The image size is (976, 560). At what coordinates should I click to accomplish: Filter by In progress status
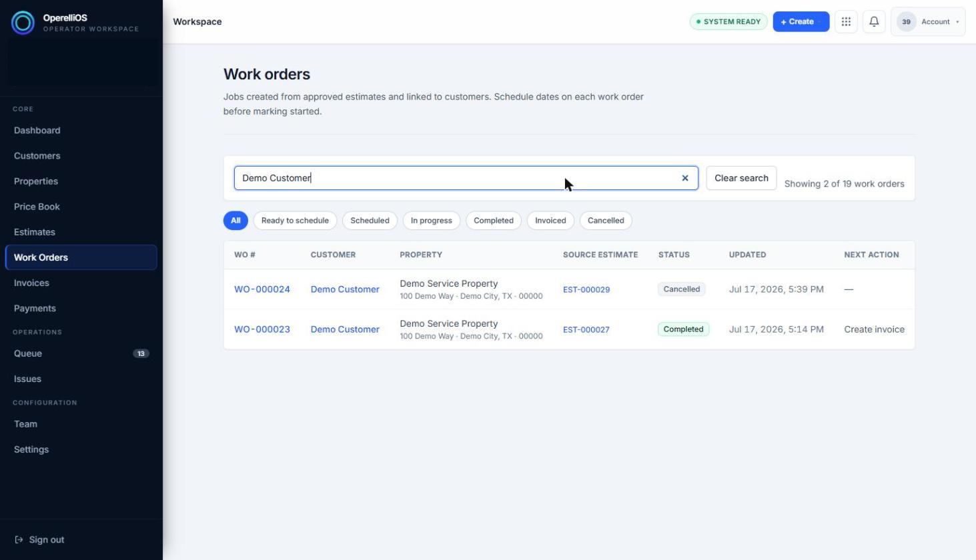pyautogui.click(x=431, y=221)
